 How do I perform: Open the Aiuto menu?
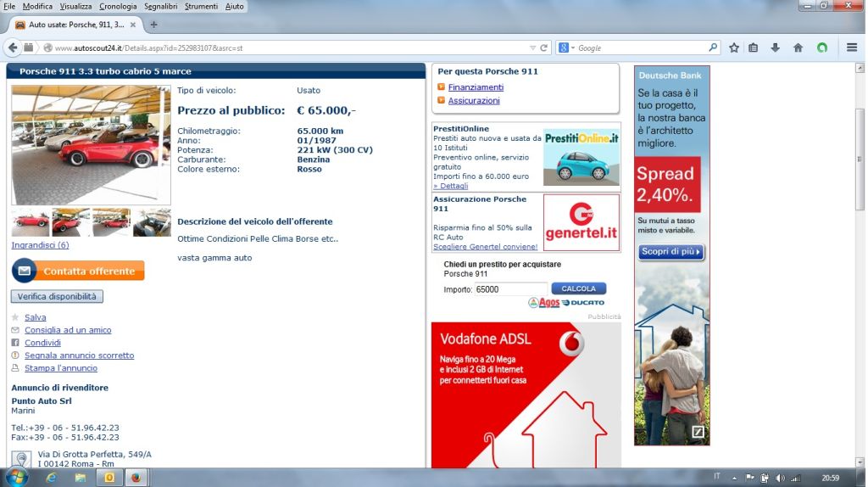(x=234, y=6)
